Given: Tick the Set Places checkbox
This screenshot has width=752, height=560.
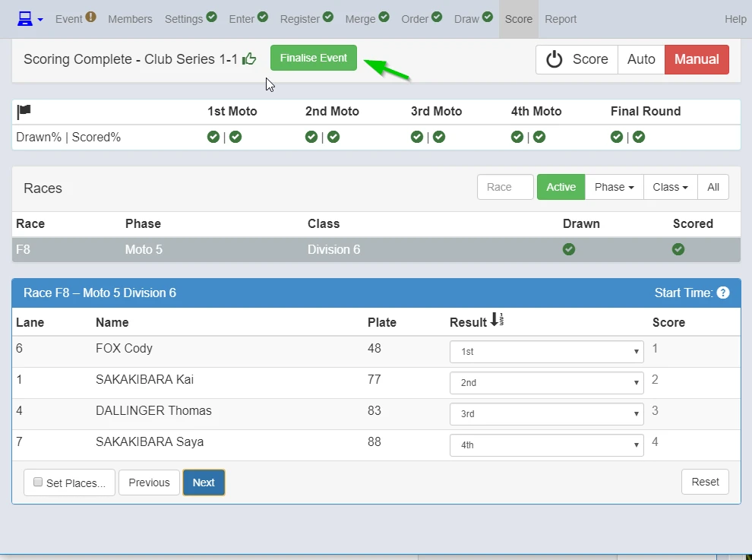Looking at the screenshot, I should tap(38, 482).
